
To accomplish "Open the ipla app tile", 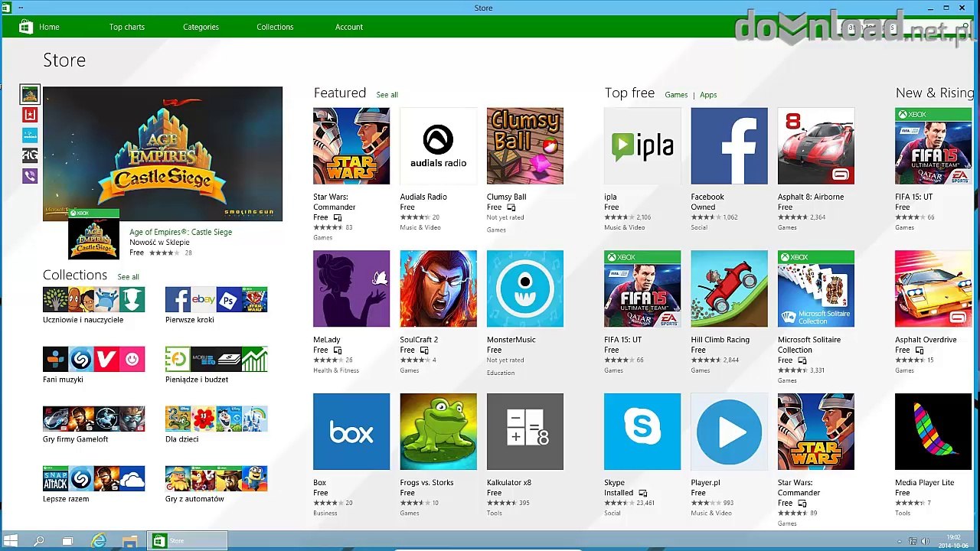I will pyautogui.click(x=642, y=146).
